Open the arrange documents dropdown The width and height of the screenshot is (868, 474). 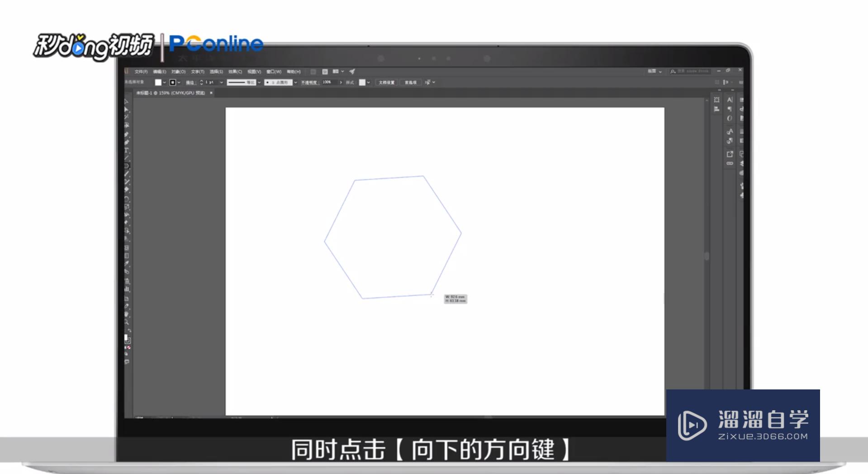click(338, 71)
